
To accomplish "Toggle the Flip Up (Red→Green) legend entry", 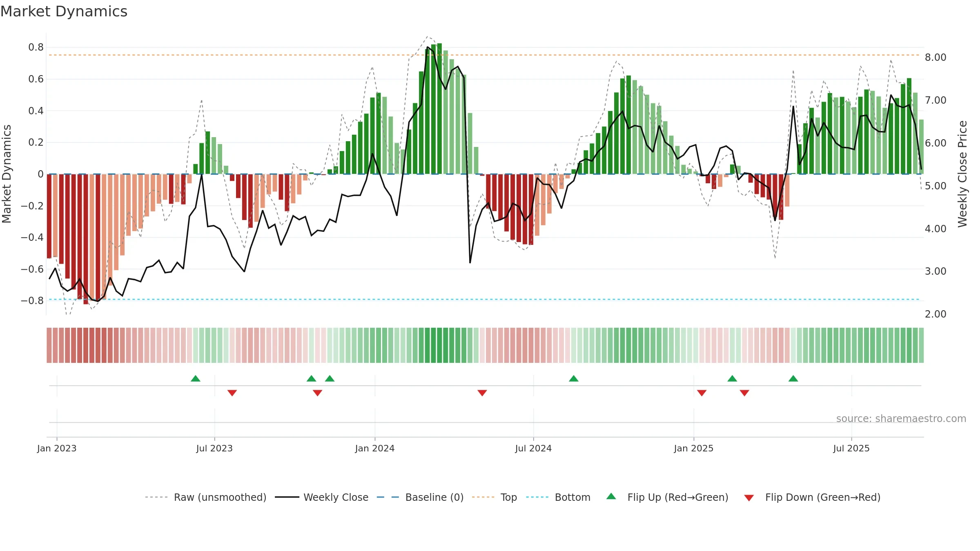I will [x=667, y=497].
